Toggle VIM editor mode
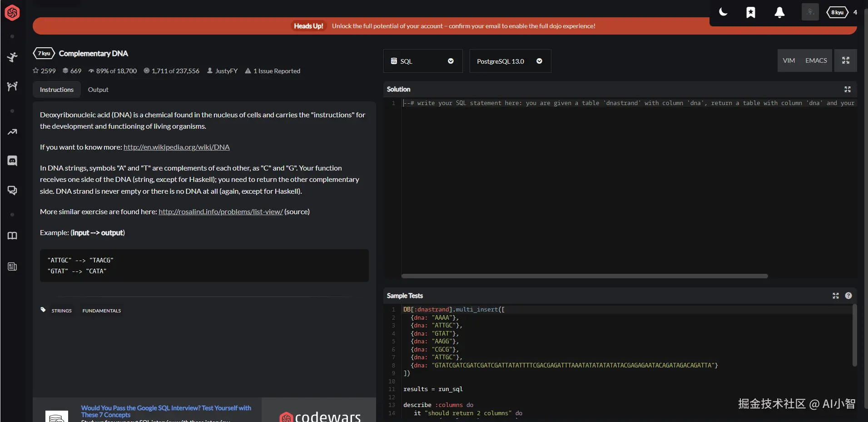This screenshot has height=422, width=868. 789,60
